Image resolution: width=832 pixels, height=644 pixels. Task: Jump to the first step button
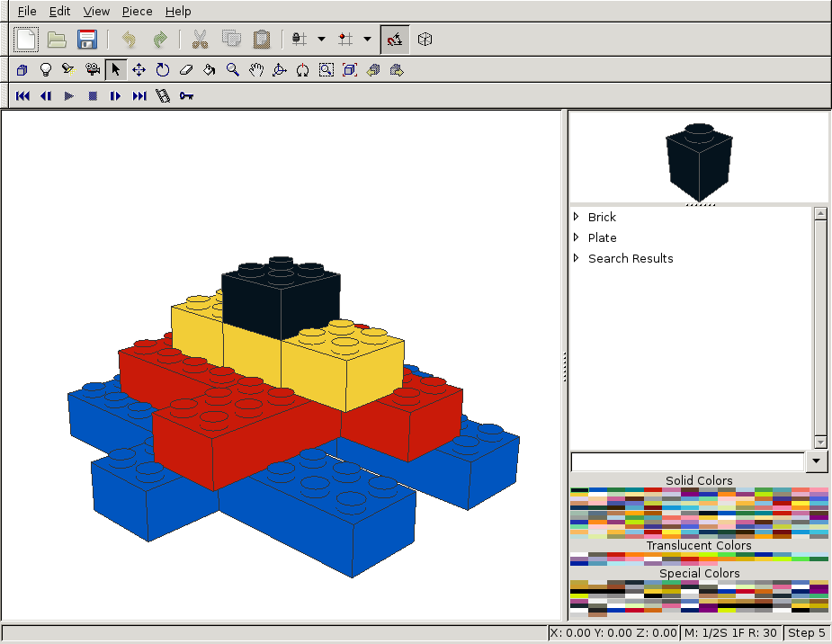pyautogui.click(x=22, y=95)
